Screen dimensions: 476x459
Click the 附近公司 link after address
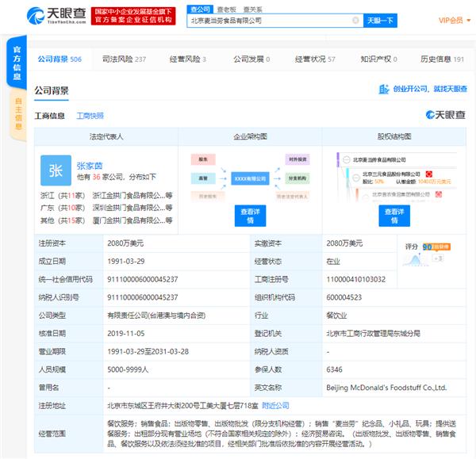pos(275,406)
